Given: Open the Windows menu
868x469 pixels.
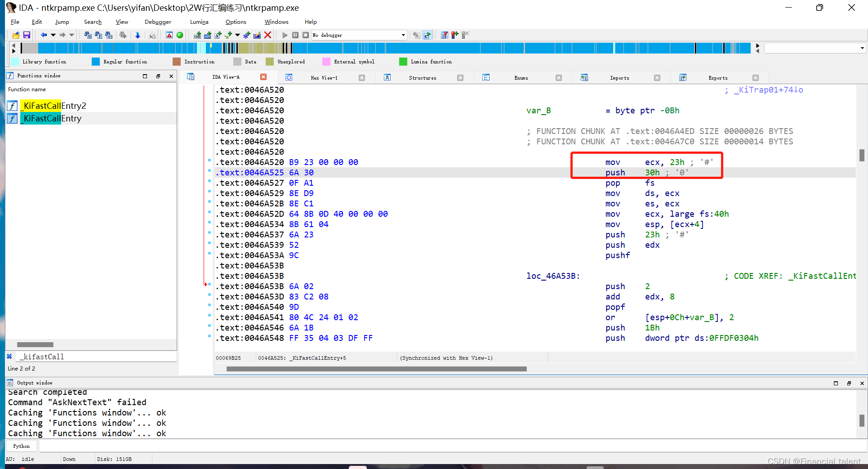Looking at the screenshot, I should pyautogui.click(x=276, y=22).
